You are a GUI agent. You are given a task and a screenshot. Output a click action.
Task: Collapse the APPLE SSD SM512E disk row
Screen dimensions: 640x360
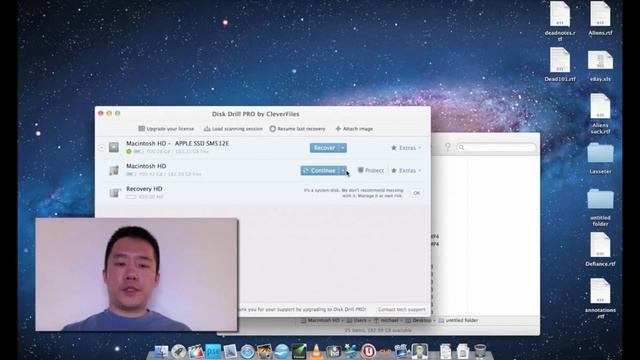101,148
